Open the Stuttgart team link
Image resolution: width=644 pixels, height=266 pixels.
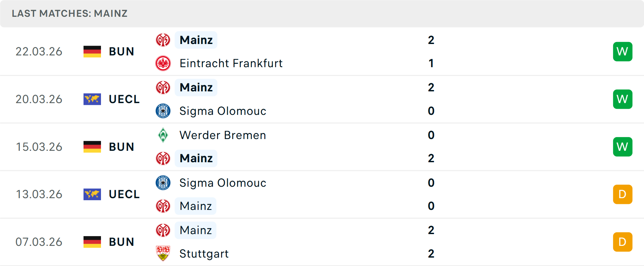tap(204, 254)
